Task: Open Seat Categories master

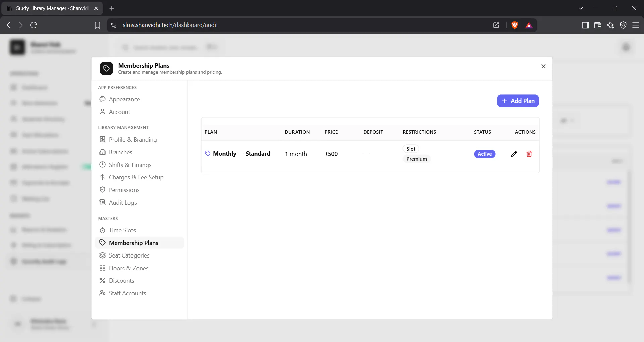Action: pos(140,255)
